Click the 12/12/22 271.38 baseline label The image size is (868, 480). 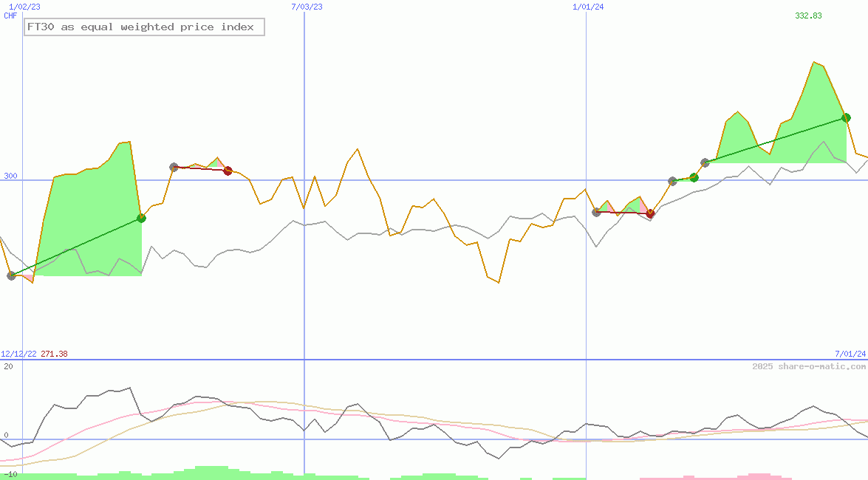coord(33,353)
